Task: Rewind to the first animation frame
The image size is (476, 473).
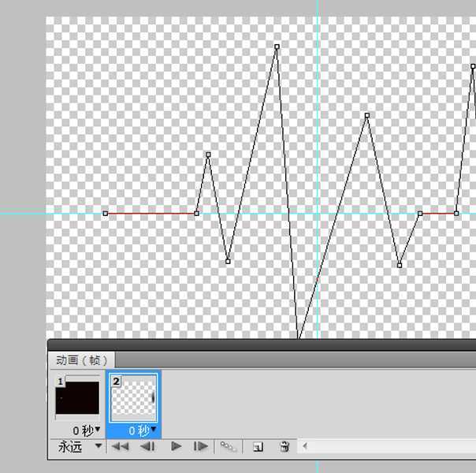Action: (x=120, y=446)
